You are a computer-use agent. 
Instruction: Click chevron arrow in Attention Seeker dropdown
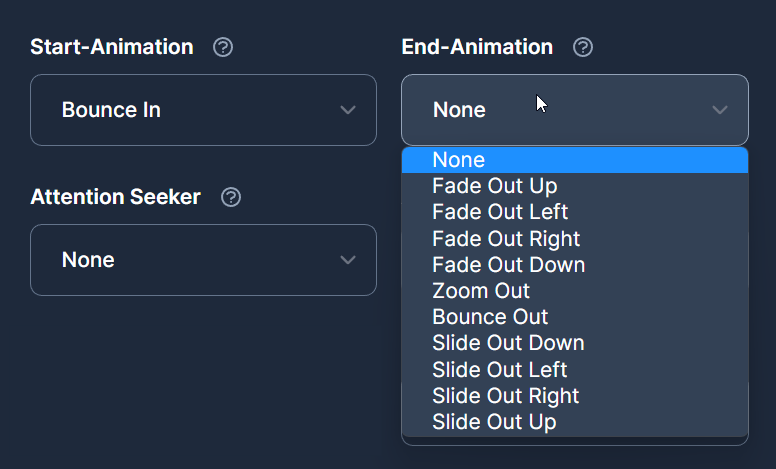[348, 260]
